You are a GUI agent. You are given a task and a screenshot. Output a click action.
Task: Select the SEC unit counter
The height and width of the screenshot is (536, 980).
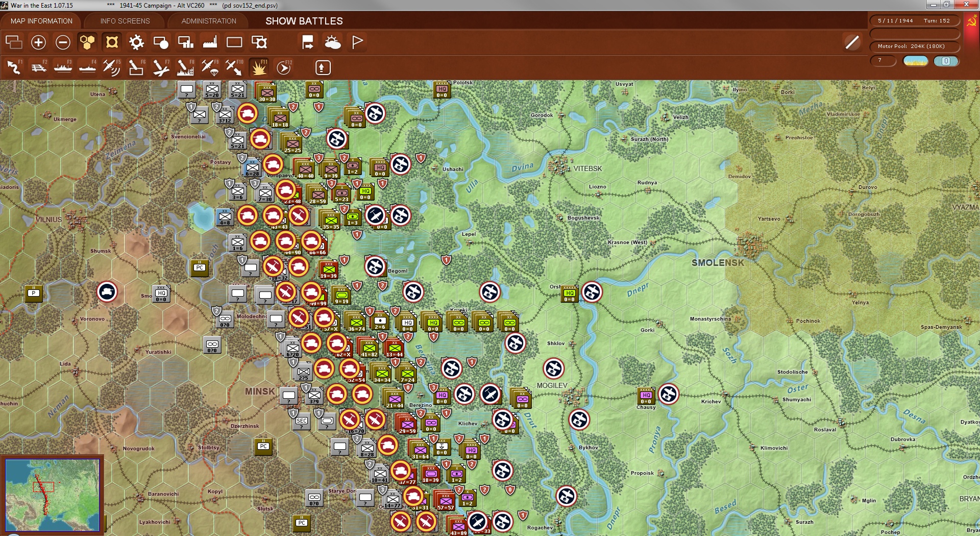[302, 421]
